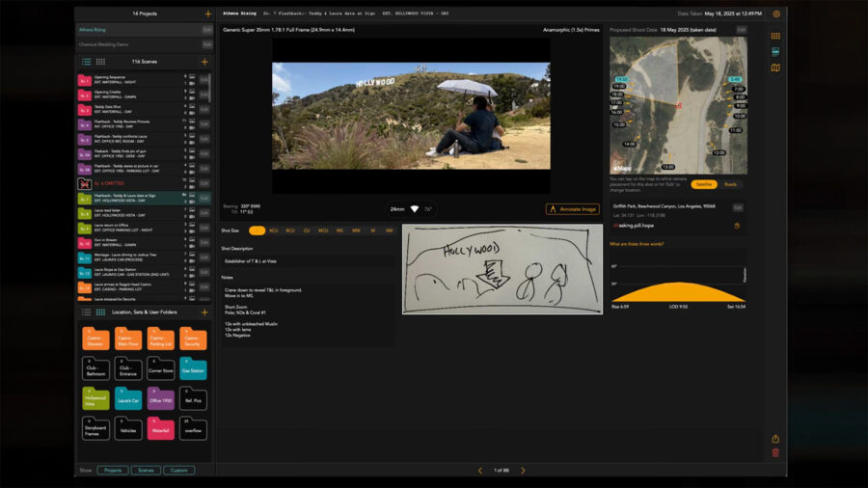The height and width of the screenshot is (488, 868).
Task: Select the Chemical Wedding Demo project
Action: [138, 44]
